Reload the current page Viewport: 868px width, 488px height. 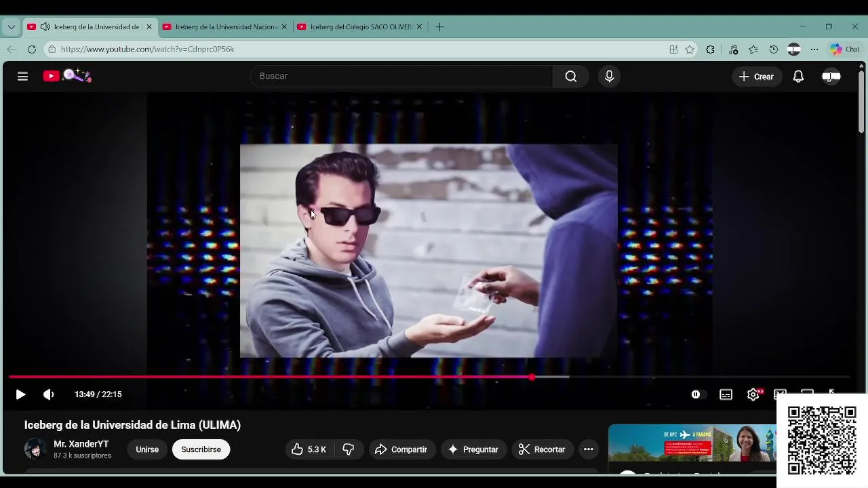pos(32,49)
